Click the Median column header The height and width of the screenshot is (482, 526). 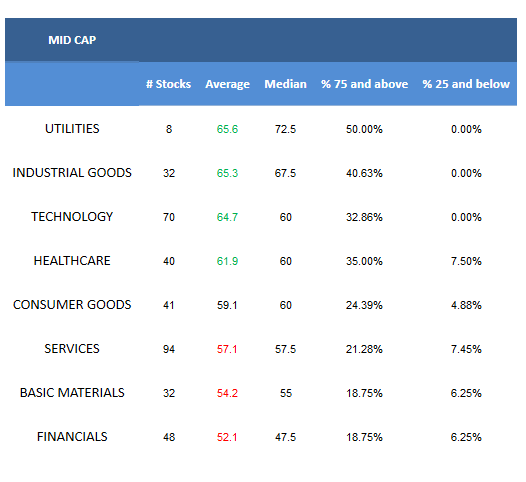tap(285, 84)
